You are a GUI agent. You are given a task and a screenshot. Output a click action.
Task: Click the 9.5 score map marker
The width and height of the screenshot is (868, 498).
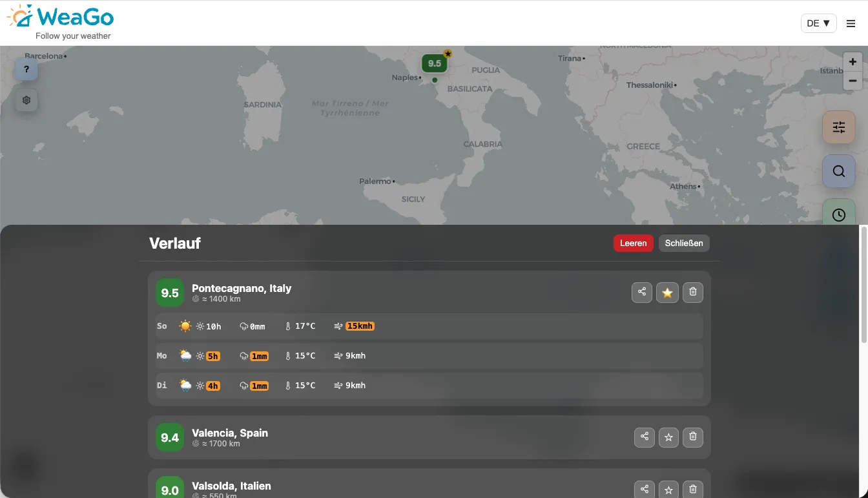[x=434, y=63]
